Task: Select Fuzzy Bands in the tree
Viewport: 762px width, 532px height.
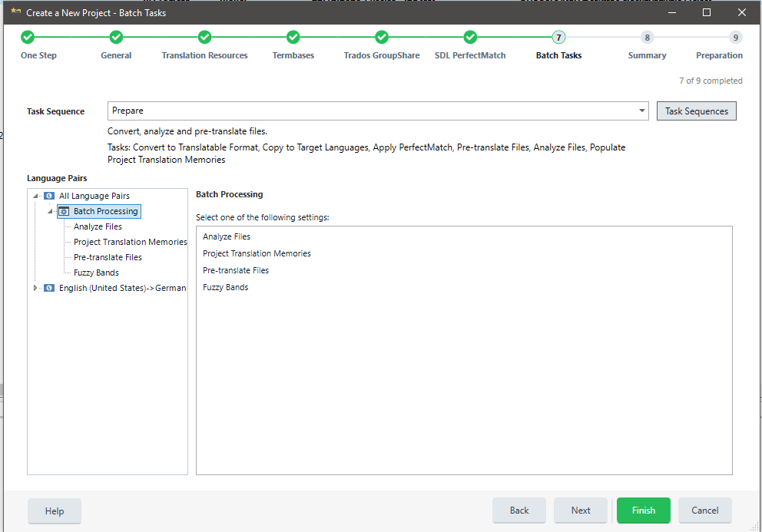Action: click(96, 273)
